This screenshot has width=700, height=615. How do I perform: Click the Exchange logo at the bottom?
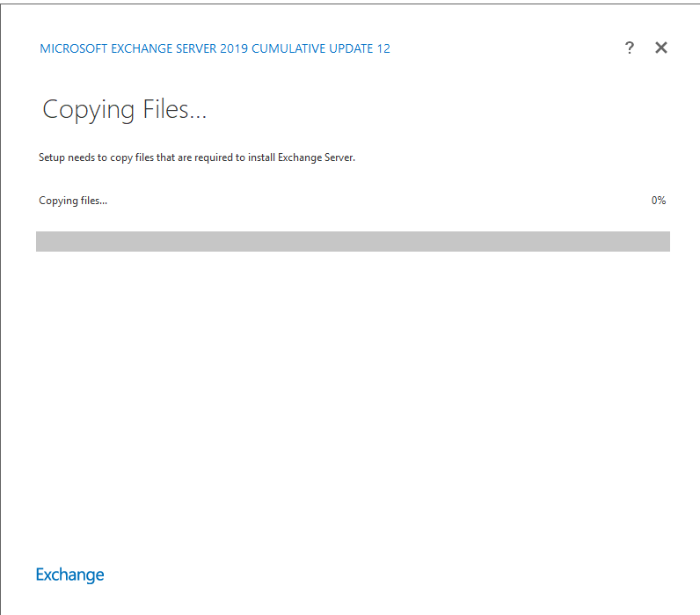(x=70, y=575)
